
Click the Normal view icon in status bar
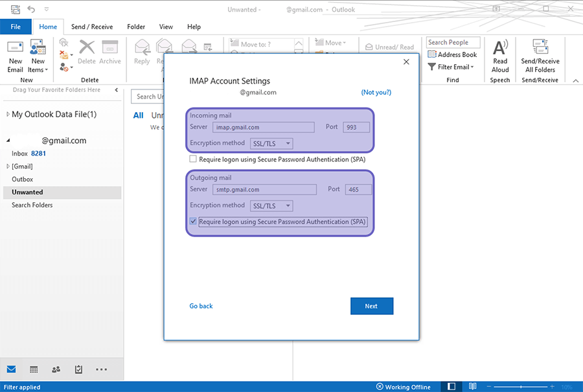[x=452, y=387]
